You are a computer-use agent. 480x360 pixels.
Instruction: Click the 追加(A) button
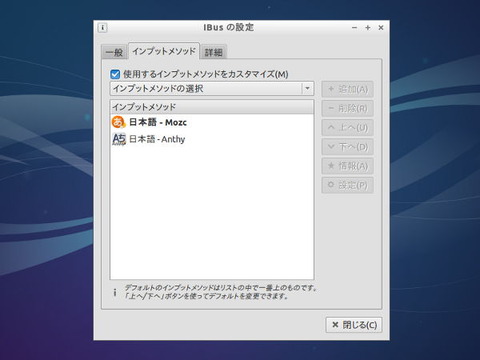tap(347, 89)
